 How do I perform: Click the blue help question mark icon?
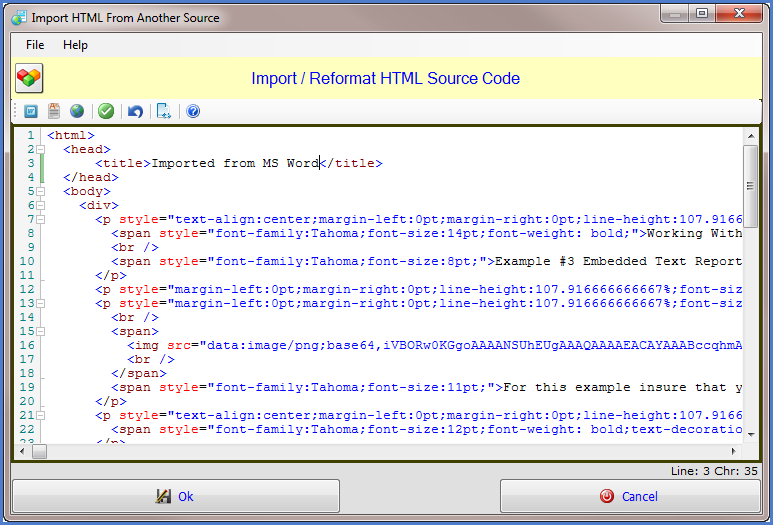click(193, 111)
